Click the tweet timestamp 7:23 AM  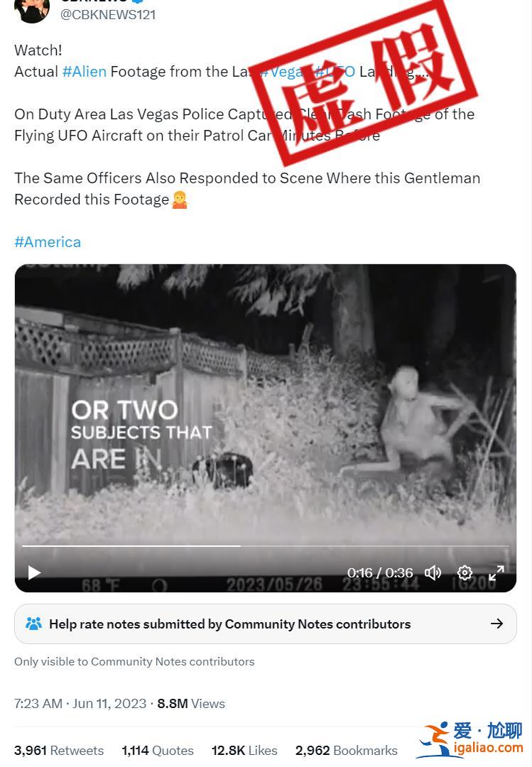point(38,703)
